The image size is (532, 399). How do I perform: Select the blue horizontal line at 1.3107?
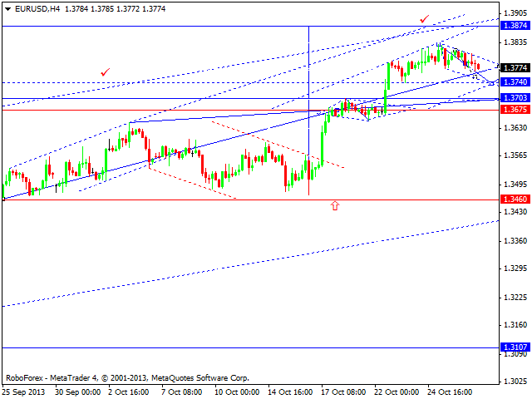tap(250, 347)
